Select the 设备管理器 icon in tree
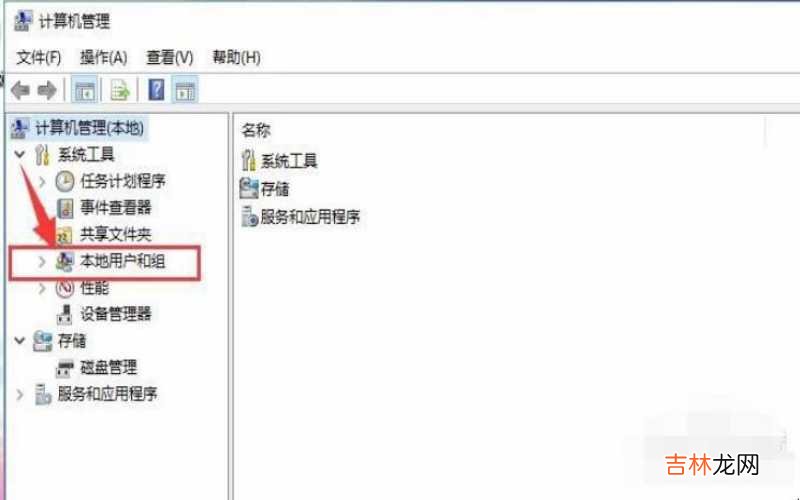The height and width of the screenshot is (500, 800). coord(64,314)
